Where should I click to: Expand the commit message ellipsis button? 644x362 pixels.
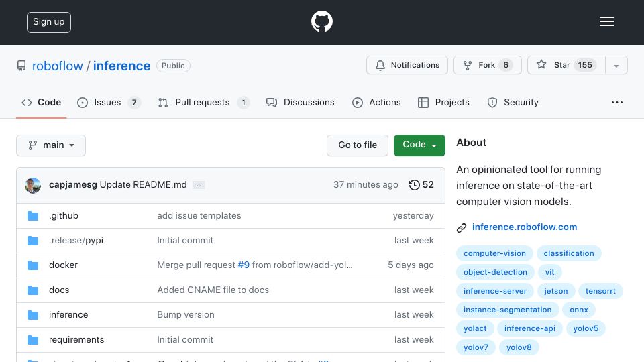point(199,186)
